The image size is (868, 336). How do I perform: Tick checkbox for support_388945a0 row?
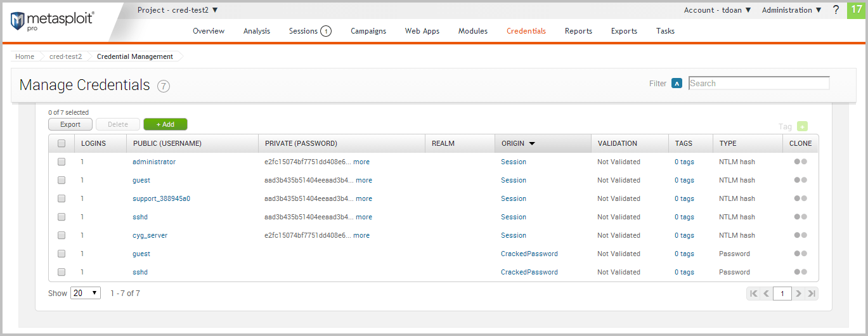coord(62,198)
